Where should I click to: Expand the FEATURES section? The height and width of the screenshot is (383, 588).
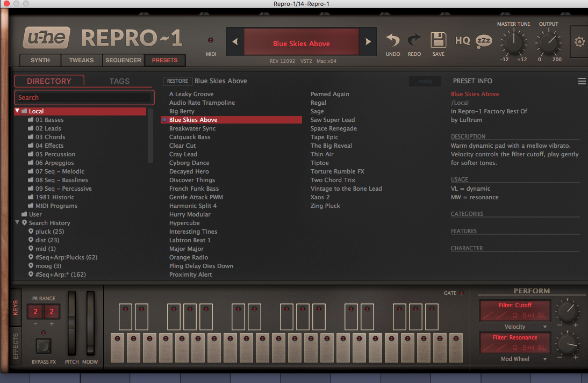[x=463, y=231]
